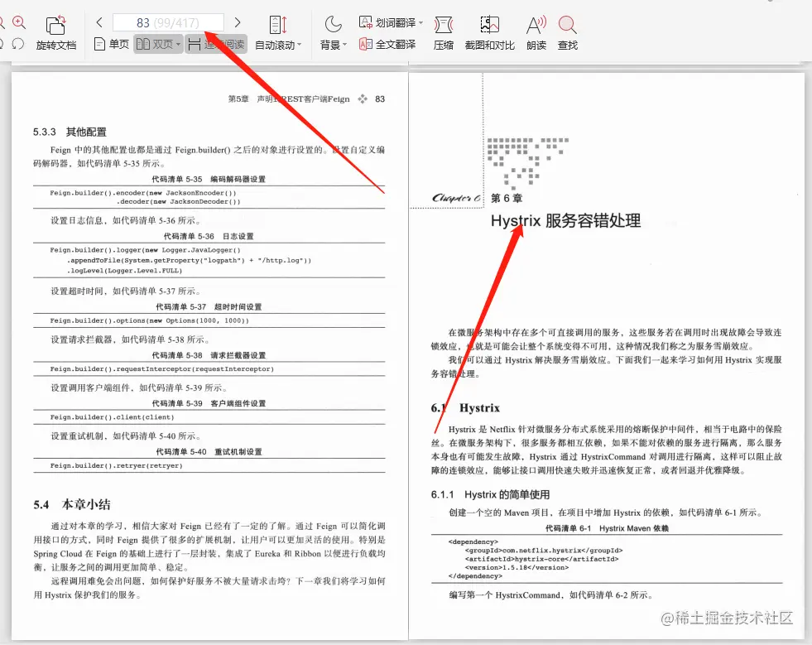812x645 pixels.
Task: Click the rotate counterclockwise arrow icon
Action: (18, 44)
